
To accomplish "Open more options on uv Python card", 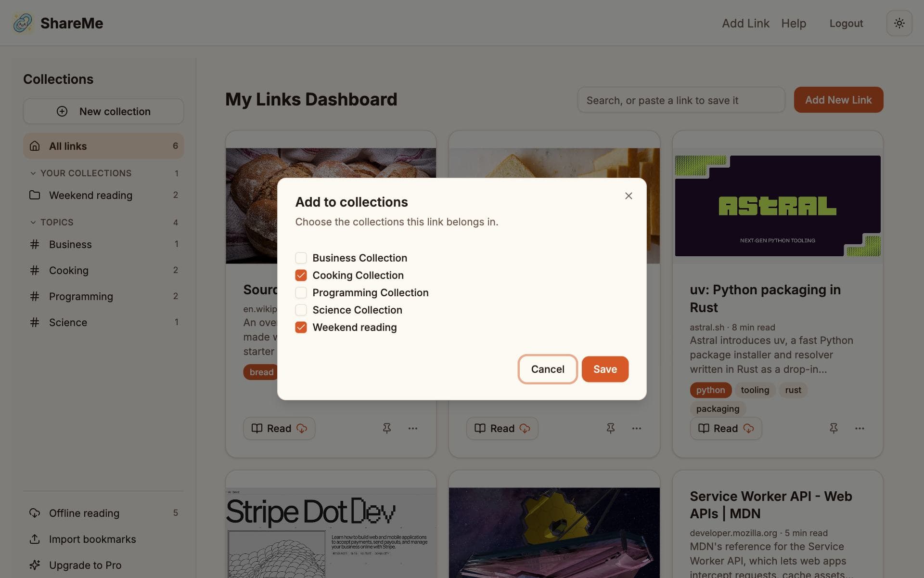I will pyautogui.click(x=860, y=428).
